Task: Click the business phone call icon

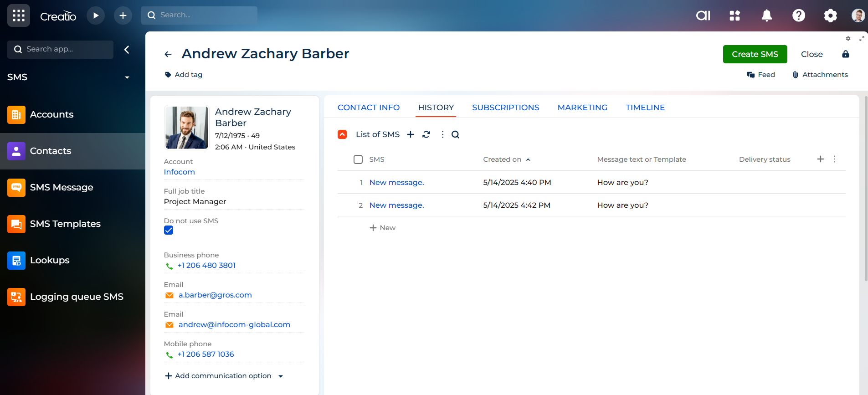Action: (169, 266)
